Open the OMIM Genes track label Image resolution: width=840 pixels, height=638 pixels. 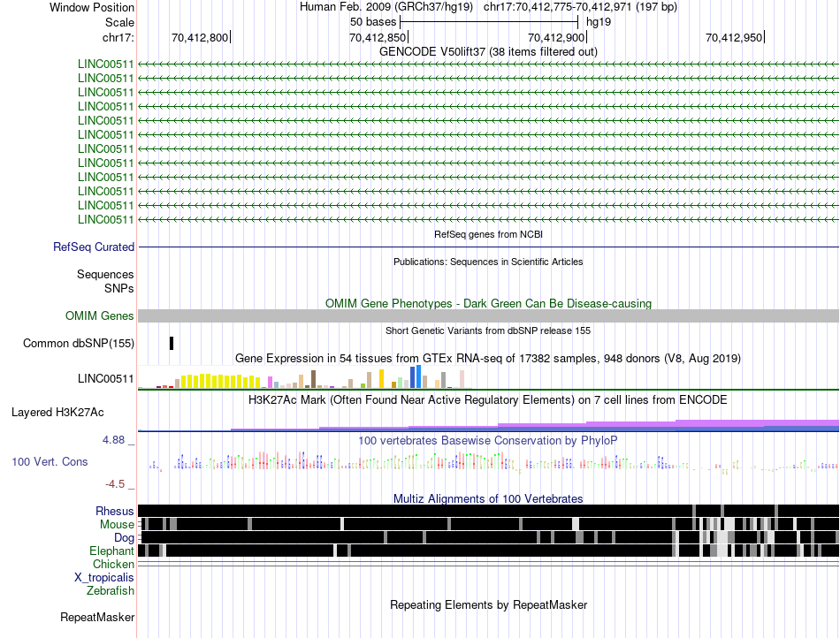pyautogui.click(x=100, y=315)
